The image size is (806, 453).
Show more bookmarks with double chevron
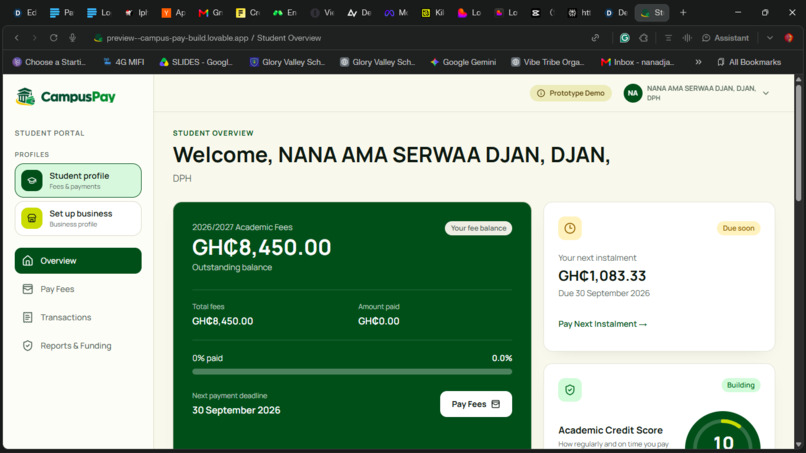point(698,62)
